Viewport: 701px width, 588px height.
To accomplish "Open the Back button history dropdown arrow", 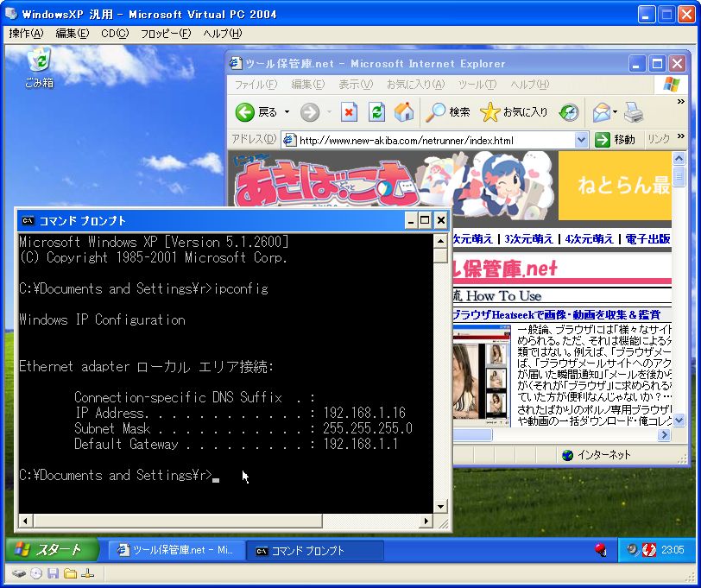I will tap(287, 112).
